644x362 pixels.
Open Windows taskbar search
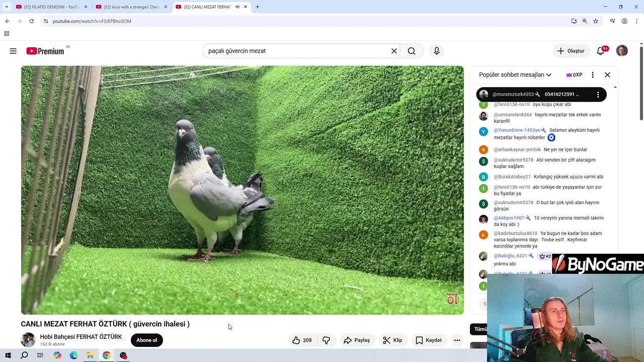(24, 355)
